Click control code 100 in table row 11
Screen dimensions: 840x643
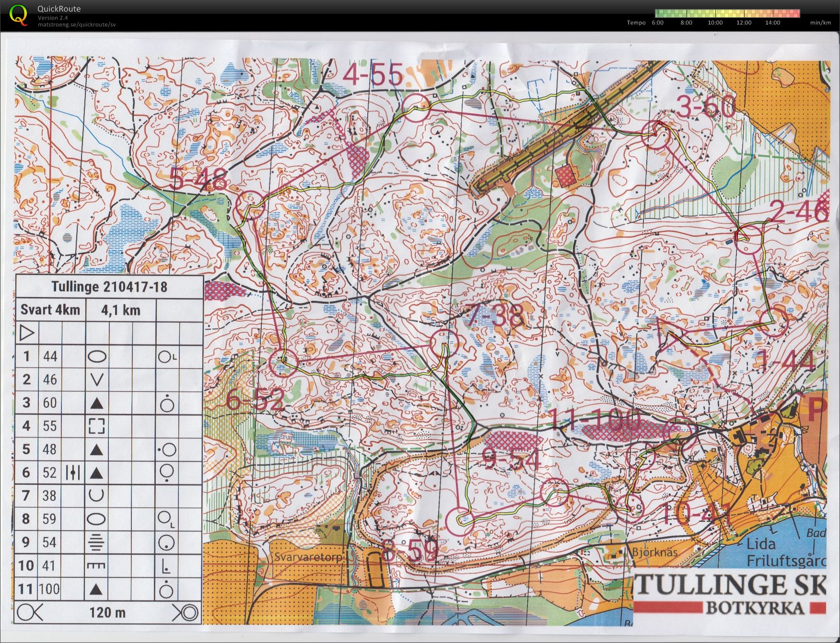[50, 589]
